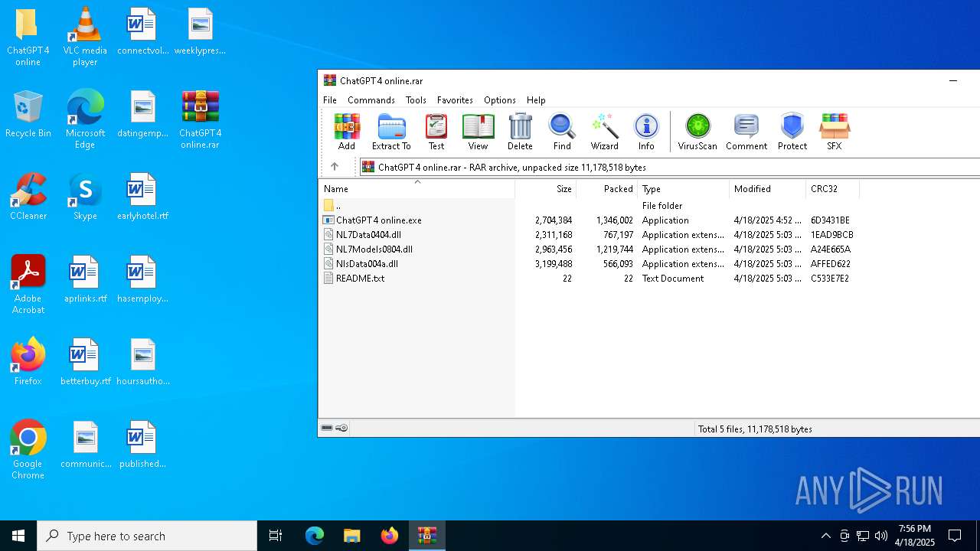This screenshot has height=551, width=980.
Task: Sort by the Modified column header
Action: click(x=767, y=188)
